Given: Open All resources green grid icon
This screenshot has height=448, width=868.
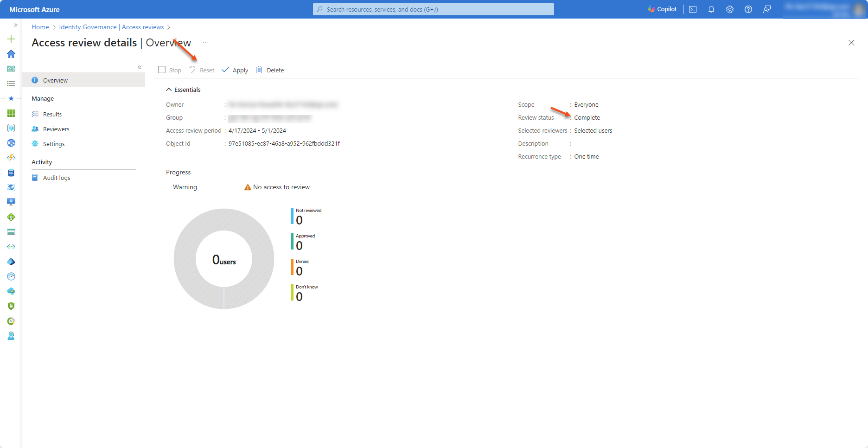Looking at the screenshot, I should tap(11, 113).
